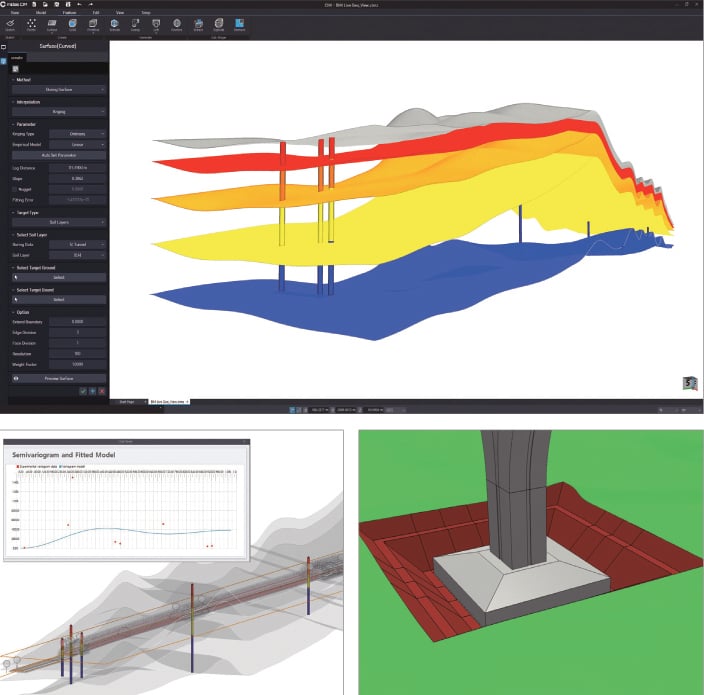Toggle the second status bar snap button
The height and width of the screenshot is (695, 704).
299,410
